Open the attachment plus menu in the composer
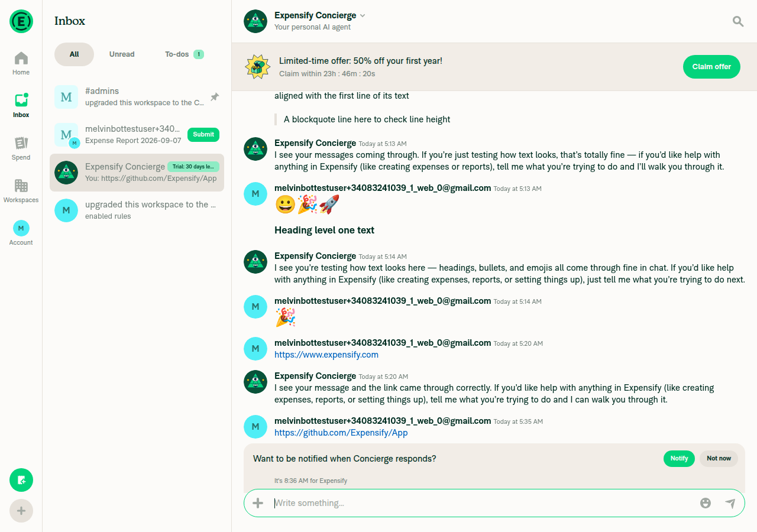 [x=258, y=503]
